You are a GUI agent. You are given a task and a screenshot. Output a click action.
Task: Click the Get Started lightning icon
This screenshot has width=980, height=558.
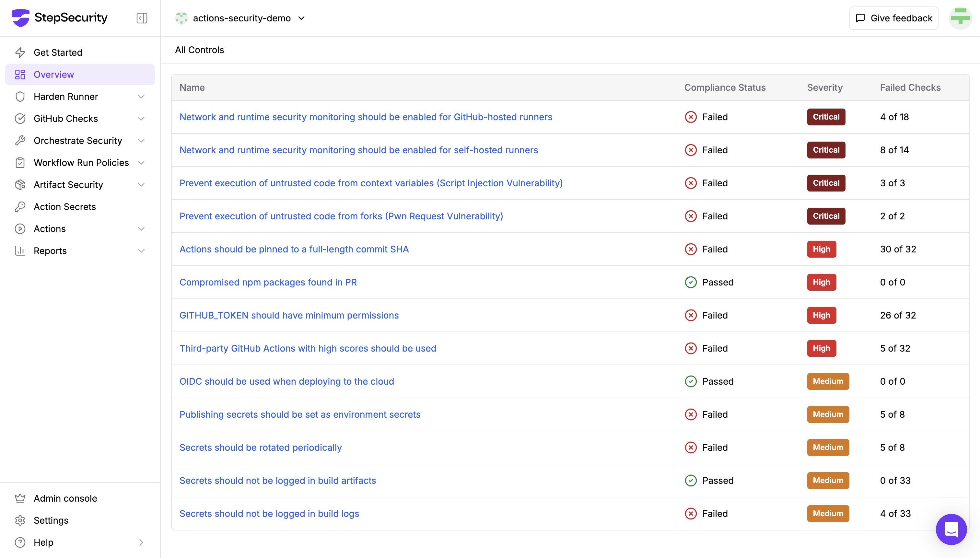pos(20,52)
